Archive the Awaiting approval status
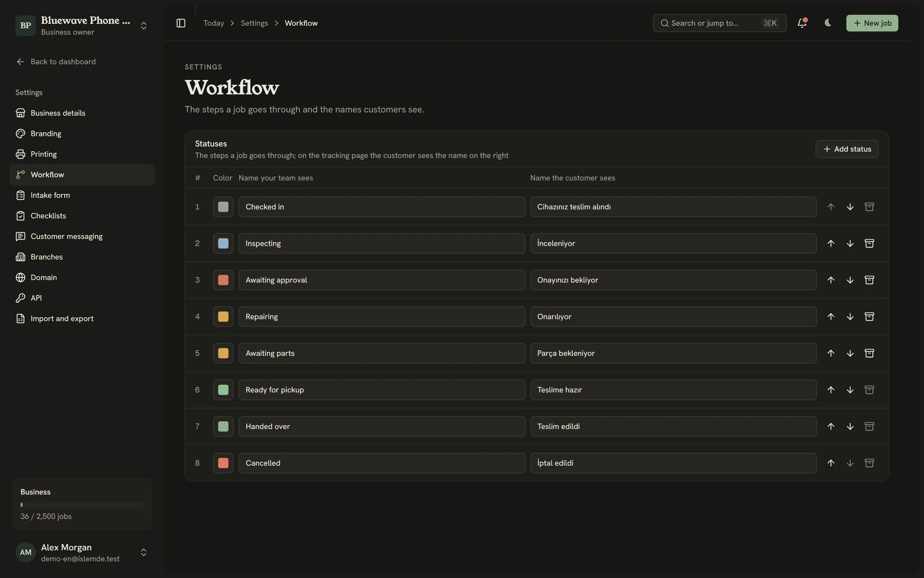The image size is (924, 578). (869, 280)
